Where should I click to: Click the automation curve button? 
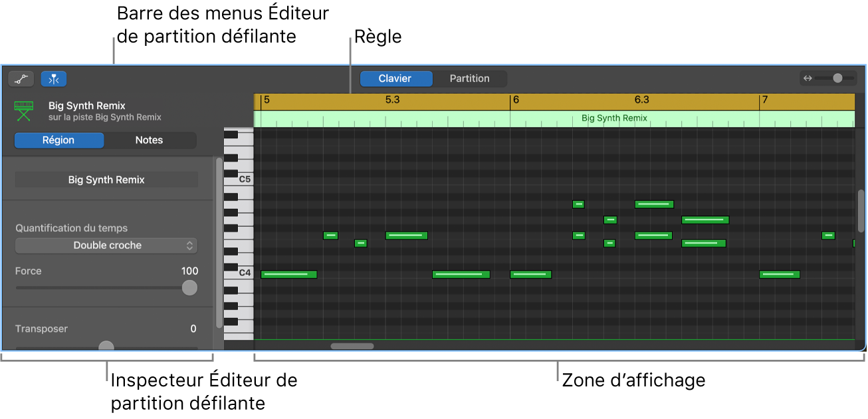tap(21, 79)
